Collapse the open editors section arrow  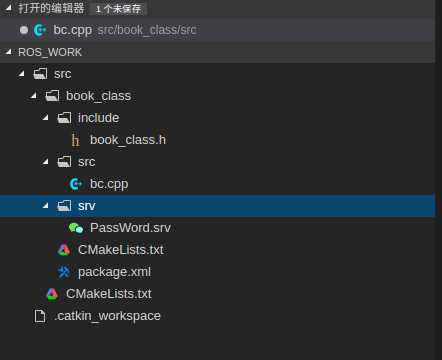tap(9, 8)
